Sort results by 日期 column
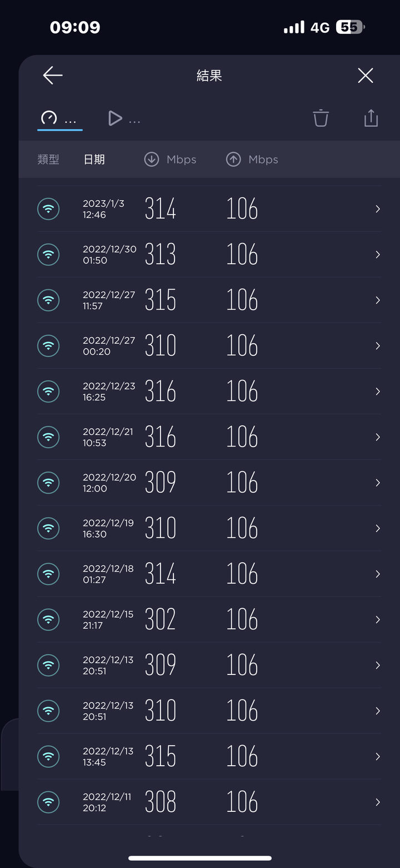The width and height of the screenshot is (400, 868). 94,160
